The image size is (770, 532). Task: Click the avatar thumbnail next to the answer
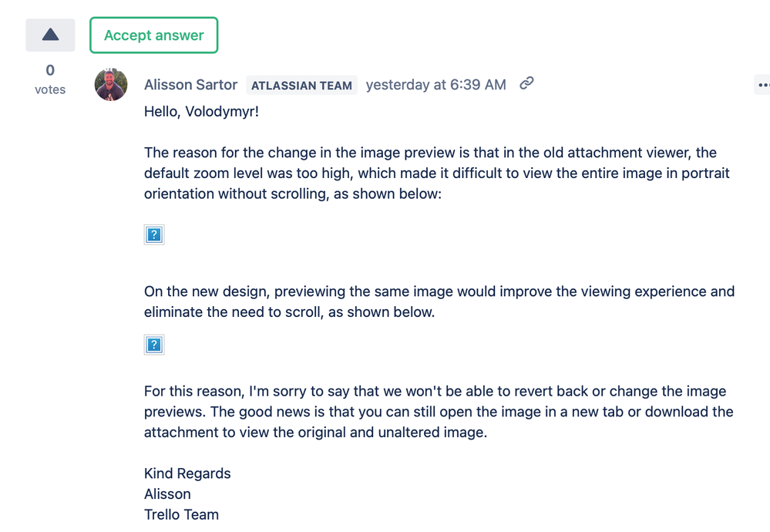click(110, 85)
